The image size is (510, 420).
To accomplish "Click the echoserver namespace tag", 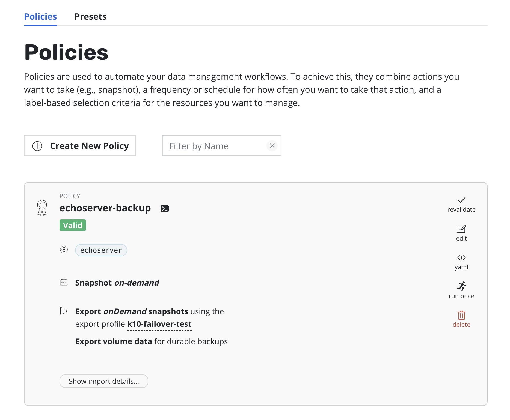I will tap(101, 250).
